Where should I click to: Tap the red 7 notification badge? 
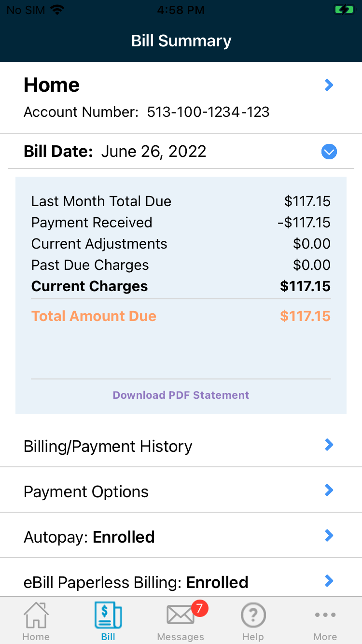point(199,608)
